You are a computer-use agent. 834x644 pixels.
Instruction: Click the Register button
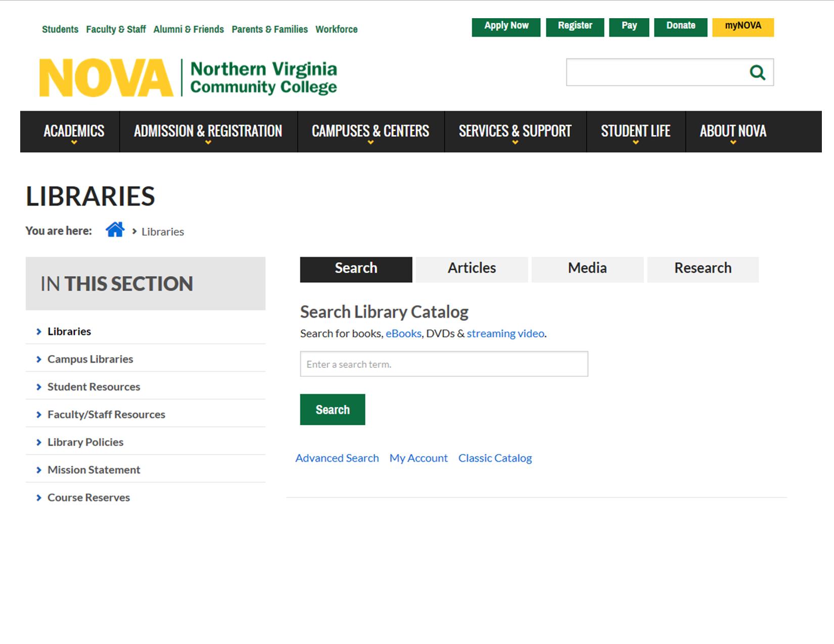pyautogui.click(x=575, y=27)
